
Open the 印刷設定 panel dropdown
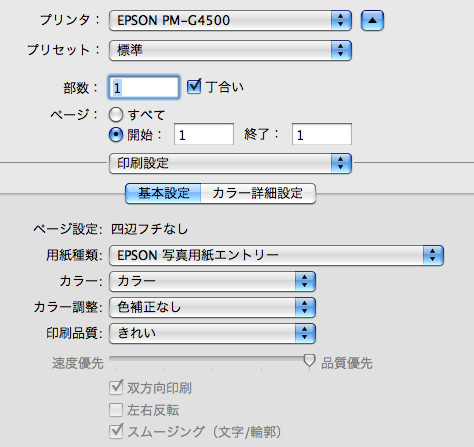point(230,163)
